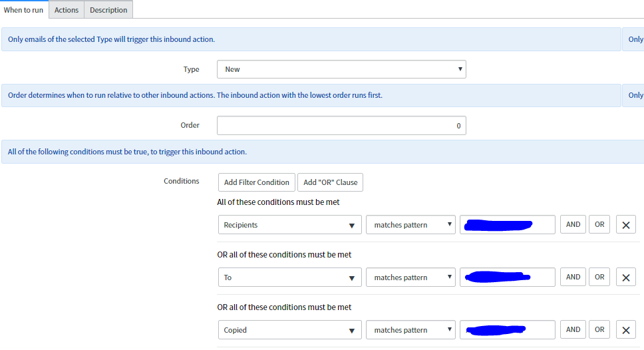This screenshot has height=350, width=644.
Task: Click the Order field label
Action: click(x=190, y=125)
